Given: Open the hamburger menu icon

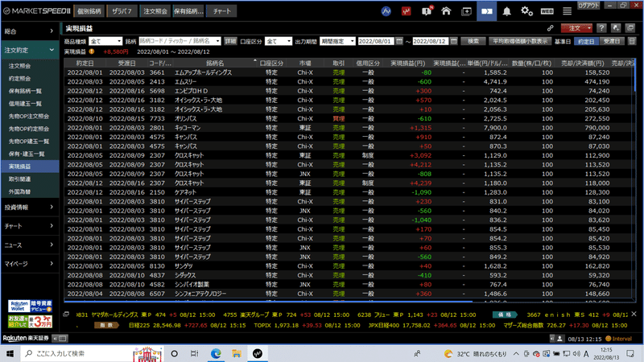Looking at the screenshot, I should pos(568,11).
